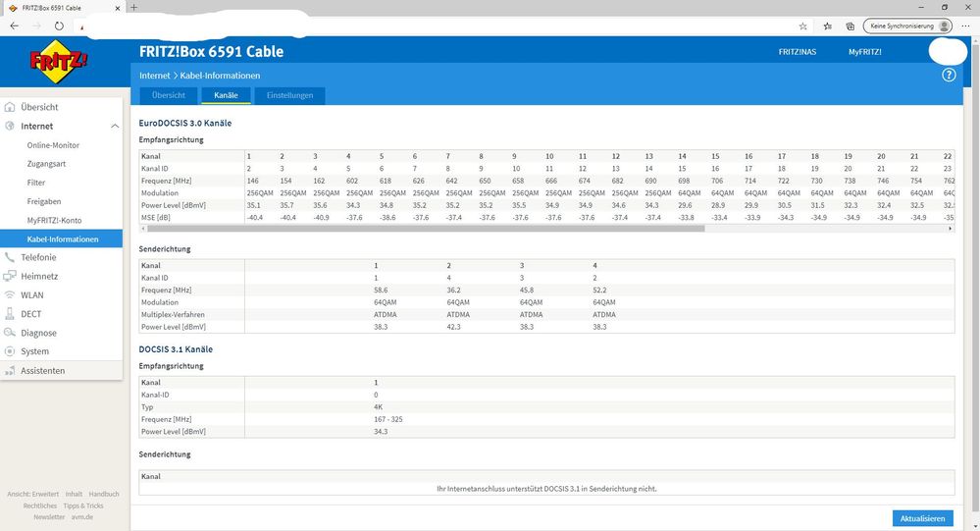Viewport: 980px width, 531px height.
Task: Click the 167 - 325 frequency value
Action: pos(388,419)
